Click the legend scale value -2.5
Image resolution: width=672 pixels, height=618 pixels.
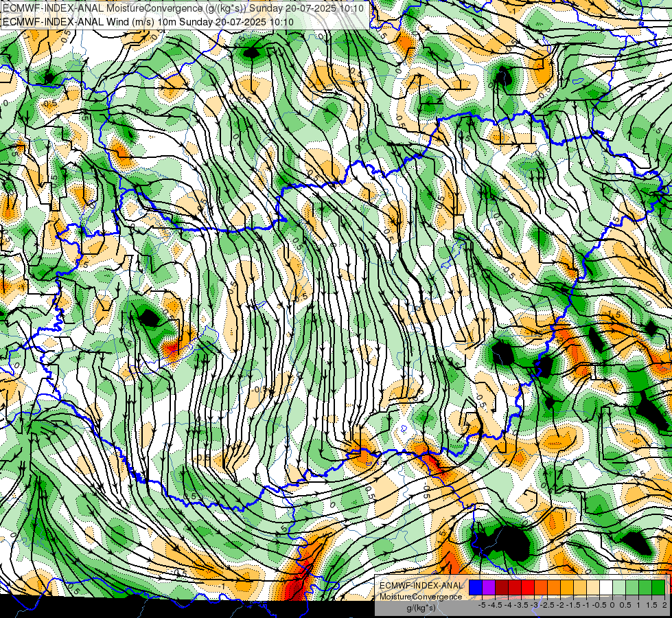[547, 605]
